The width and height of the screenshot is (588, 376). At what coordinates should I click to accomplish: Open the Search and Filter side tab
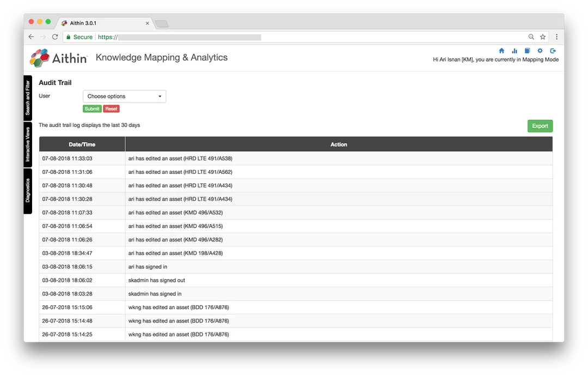click(x=28, y=98)
